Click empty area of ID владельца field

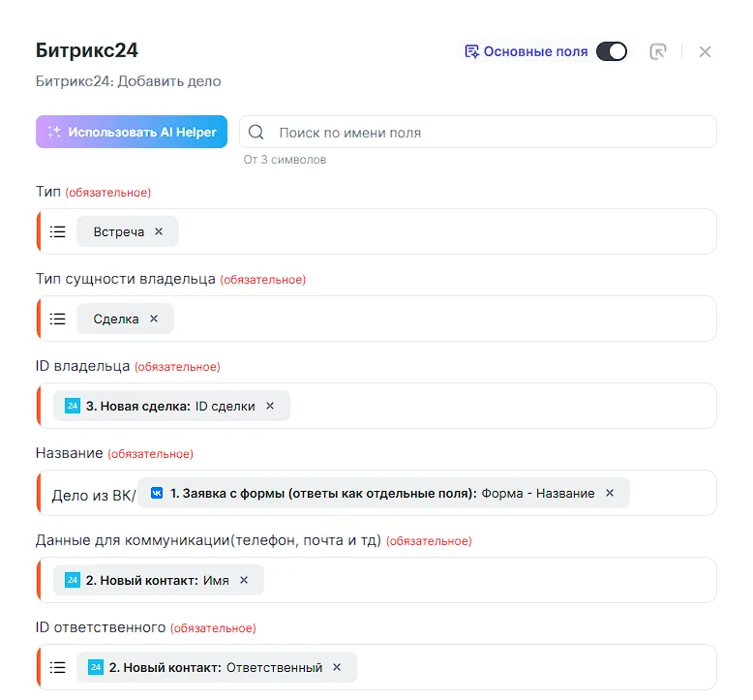503,407
